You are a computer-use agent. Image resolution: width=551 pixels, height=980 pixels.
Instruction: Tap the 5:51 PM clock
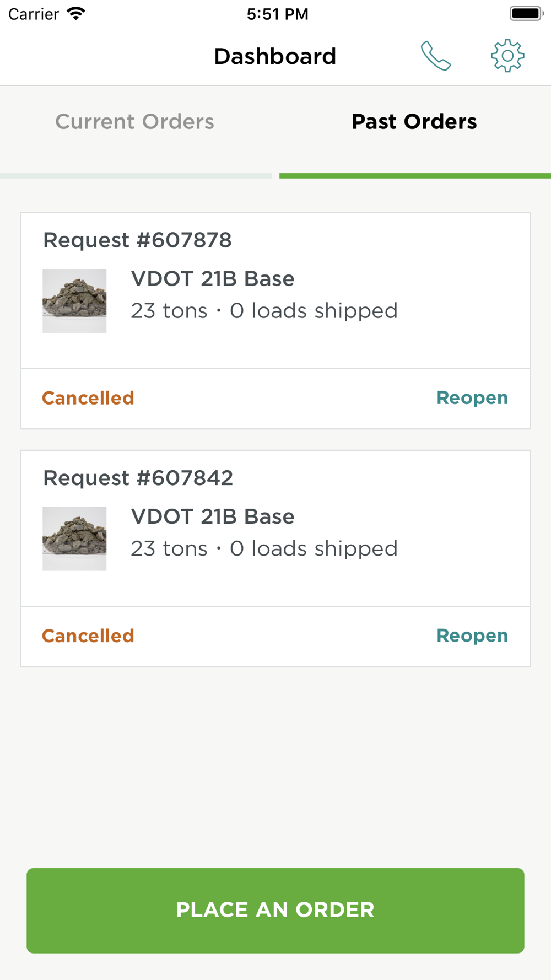pos(277,14)
